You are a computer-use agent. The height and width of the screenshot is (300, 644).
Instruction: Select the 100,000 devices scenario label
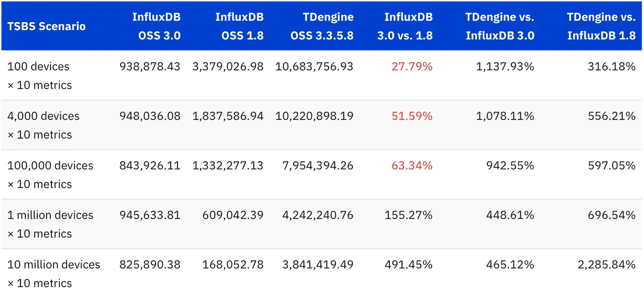pos(50,174)
